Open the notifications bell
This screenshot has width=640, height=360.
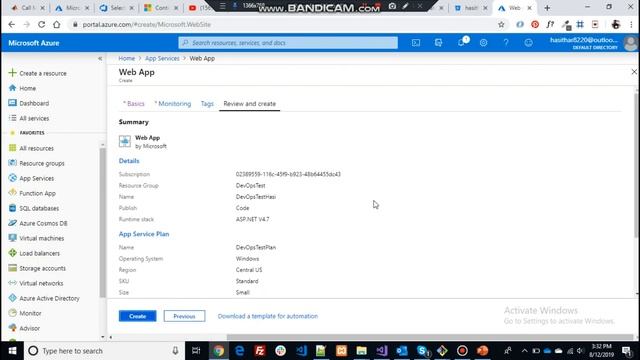pos(462,42)
